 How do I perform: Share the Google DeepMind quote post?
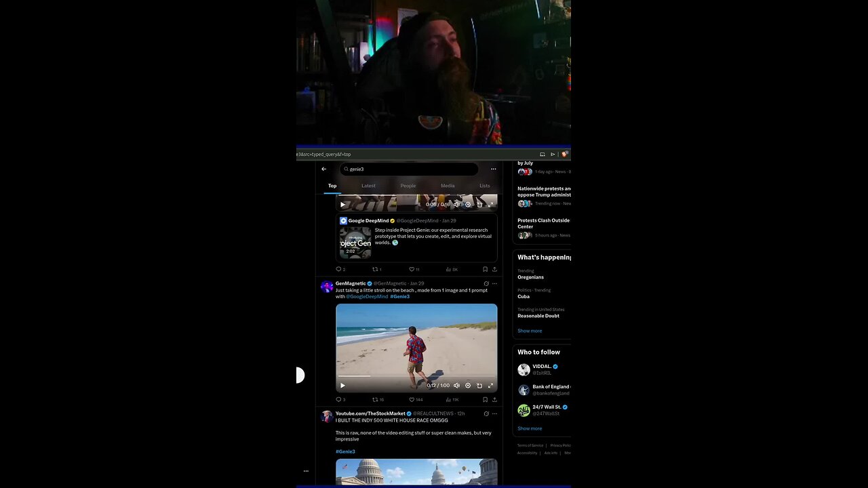point(494,269)
